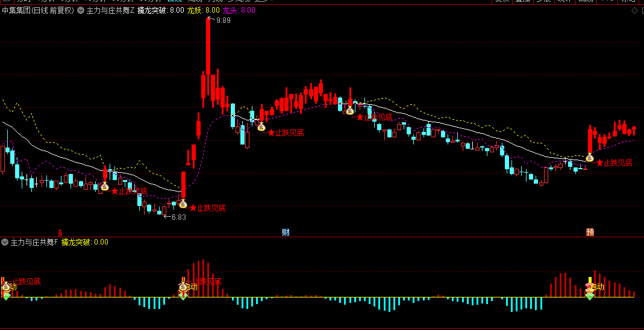Click the orange diamond under the rightmost 启动
Screen dimensions: 644x330
pyautogui.click(x=589, y=291)
